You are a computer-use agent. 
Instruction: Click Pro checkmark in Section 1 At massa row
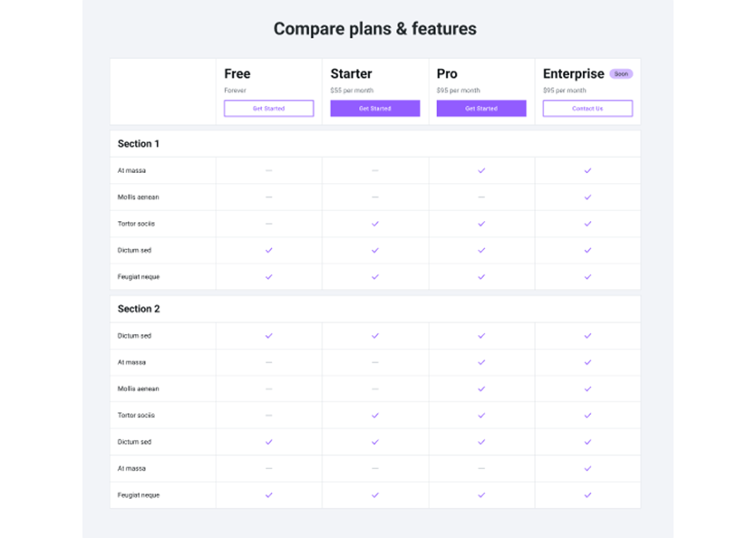tap(481, 170)
